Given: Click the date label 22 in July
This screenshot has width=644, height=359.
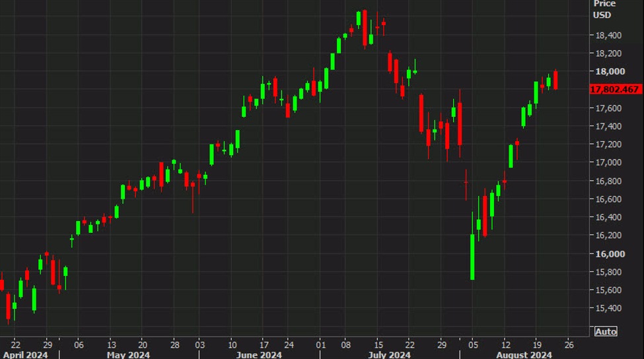Looking at the screenshot, I should click(x=410, y=344).
